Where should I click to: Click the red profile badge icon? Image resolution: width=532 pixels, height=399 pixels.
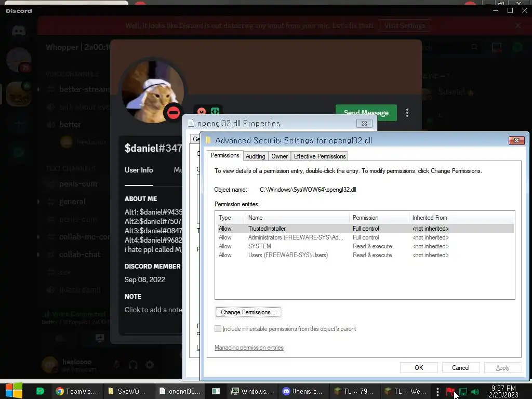pyautogui.click(x=202, y=111)
